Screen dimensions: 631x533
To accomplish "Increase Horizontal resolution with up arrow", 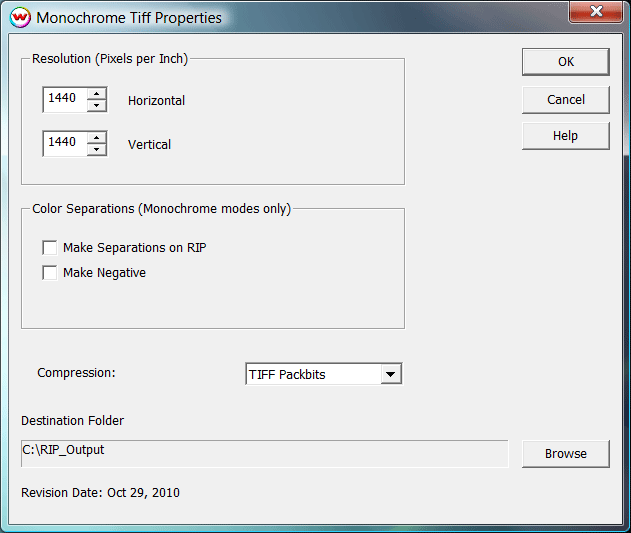I will point(97,94).
